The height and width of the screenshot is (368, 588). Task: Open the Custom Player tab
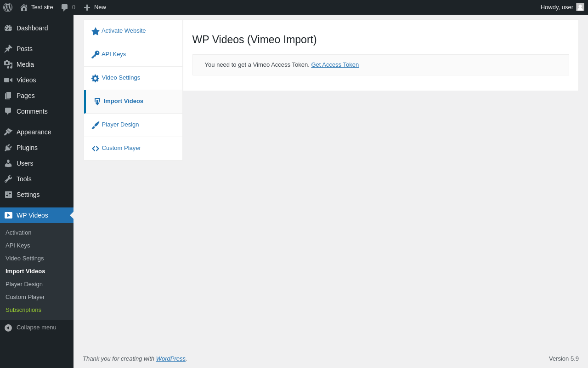[x=133, y=149]
